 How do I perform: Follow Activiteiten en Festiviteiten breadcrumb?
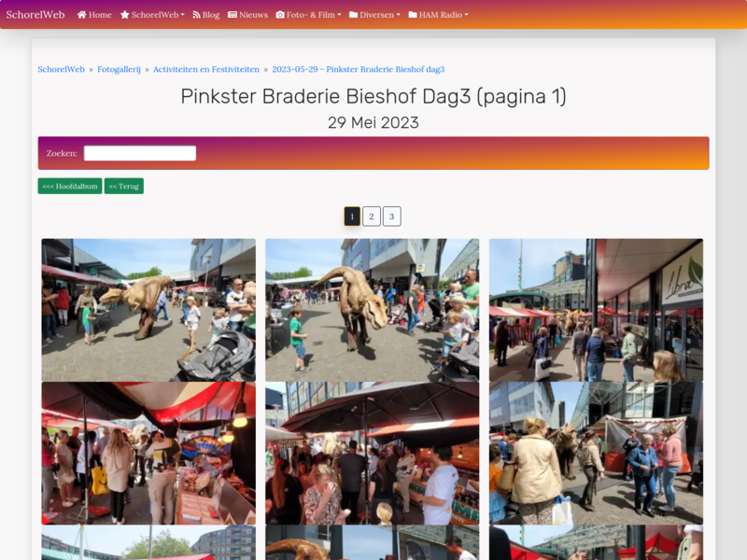click(x=206, y=69)
